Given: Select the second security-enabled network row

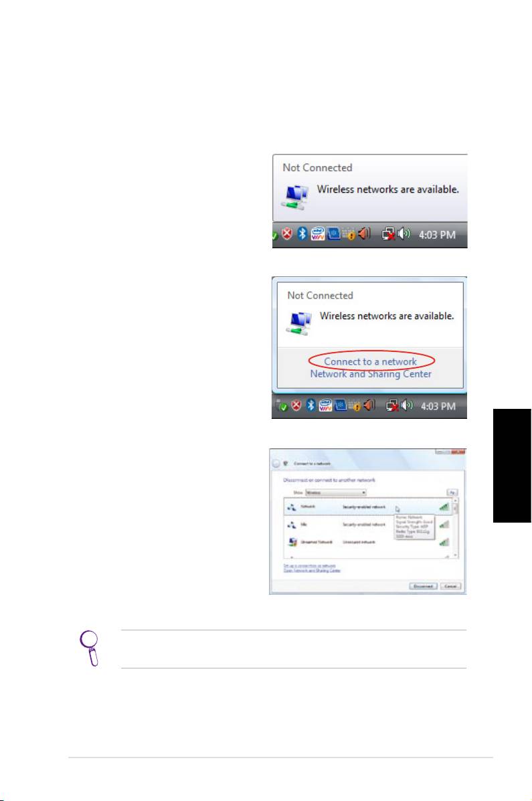Looking at the screenshot, I should (x=361, y=525).
